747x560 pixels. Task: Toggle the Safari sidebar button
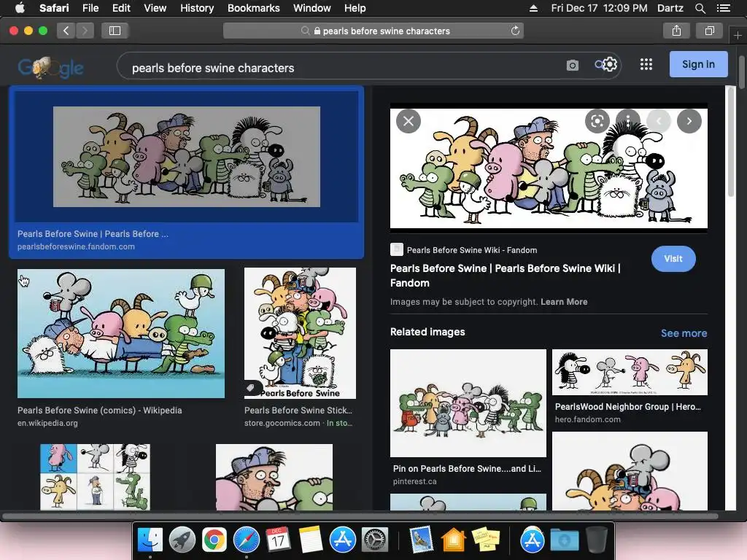point(115,31)
